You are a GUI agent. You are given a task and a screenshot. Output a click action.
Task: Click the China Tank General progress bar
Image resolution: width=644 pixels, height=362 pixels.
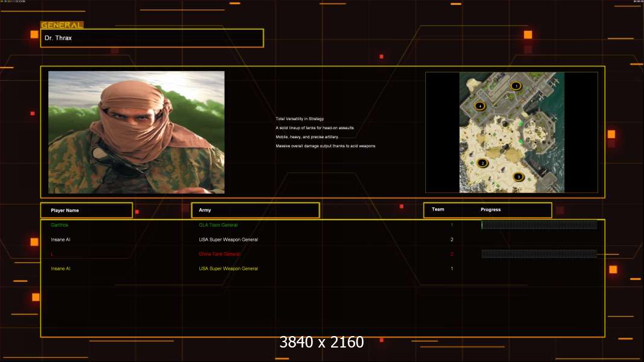(x=539, y=254)
